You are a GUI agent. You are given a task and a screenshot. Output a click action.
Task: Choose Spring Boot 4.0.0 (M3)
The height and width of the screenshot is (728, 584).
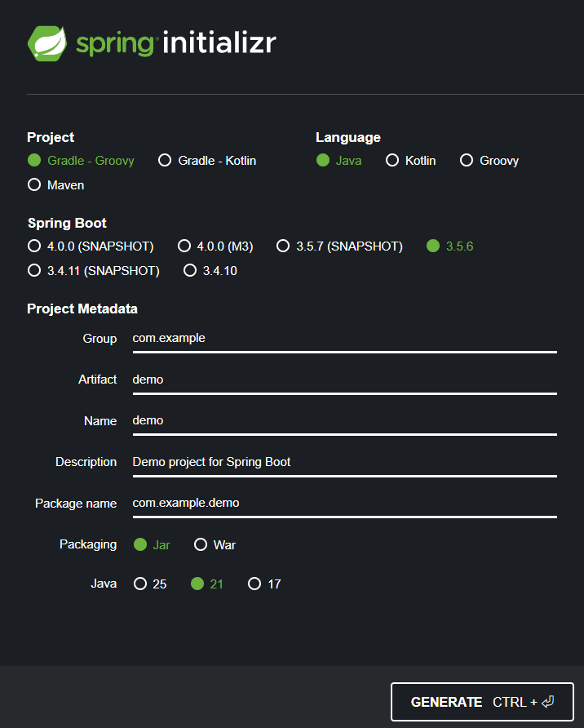point(215,246)
